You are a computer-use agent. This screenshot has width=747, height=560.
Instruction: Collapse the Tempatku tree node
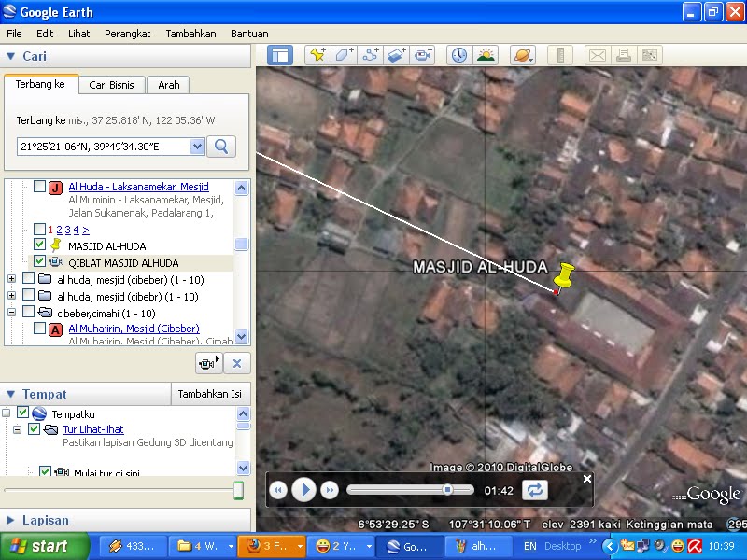pyautogui.click(x=6, y=413)
